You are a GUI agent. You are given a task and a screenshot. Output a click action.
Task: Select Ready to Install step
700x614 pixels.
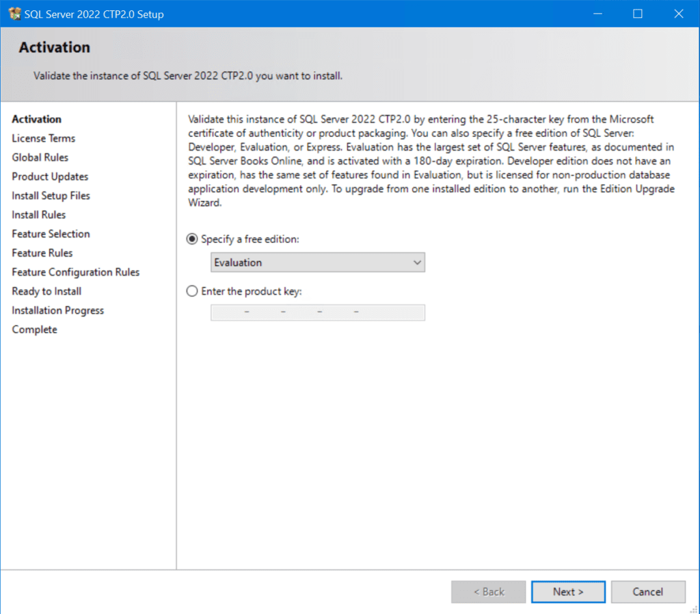[46, 291]
